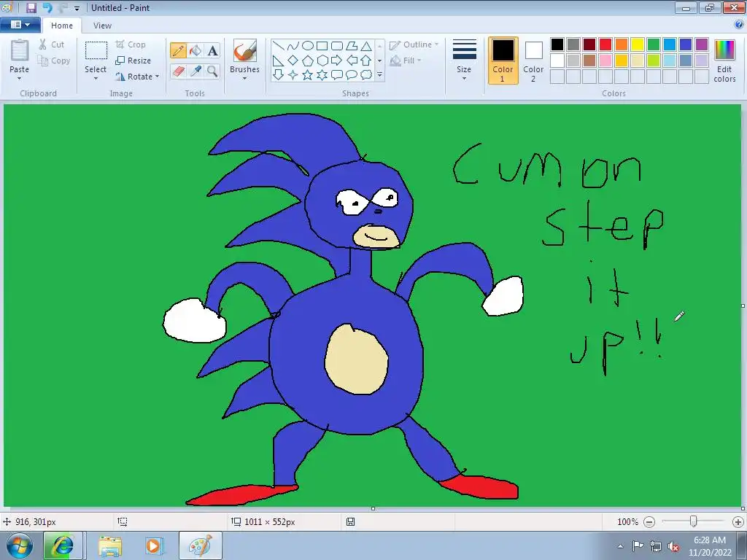
Task: Choose the Right triangle shape
Action: pos(279,61)
